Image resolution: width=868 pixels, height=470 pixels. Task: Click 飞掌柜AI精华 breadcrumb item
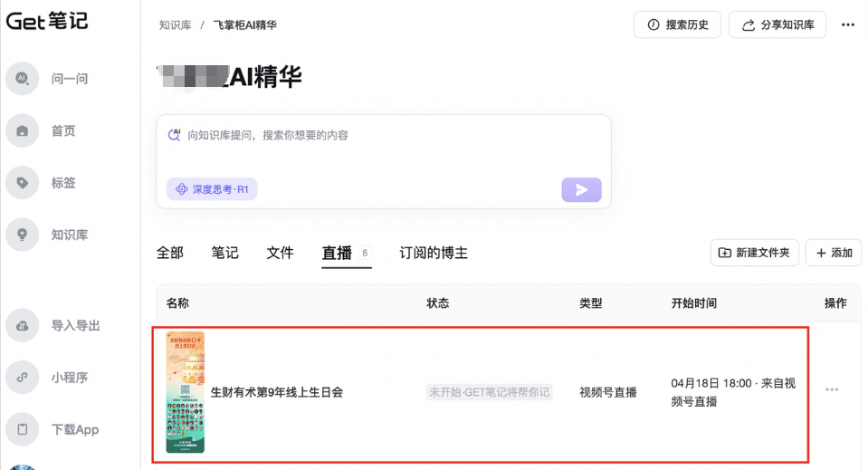tap(245, 25)
